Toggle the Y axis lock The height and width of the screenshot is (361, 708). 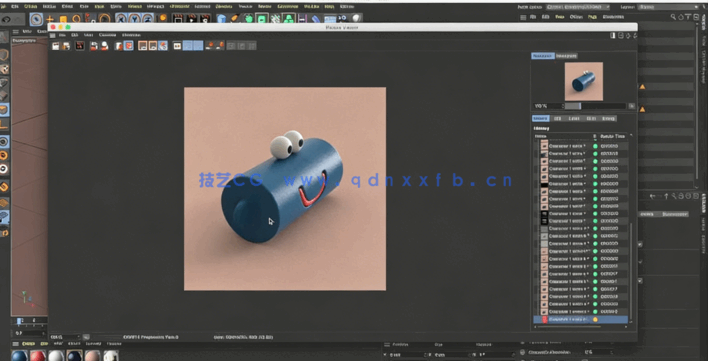tap(134, 19)
